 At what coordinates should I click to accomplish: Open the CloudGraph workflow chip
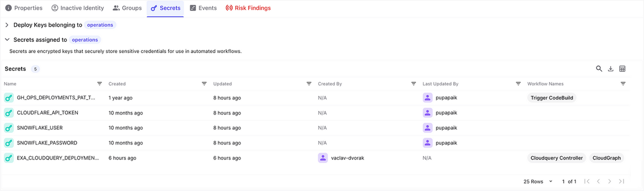(606, 158)
